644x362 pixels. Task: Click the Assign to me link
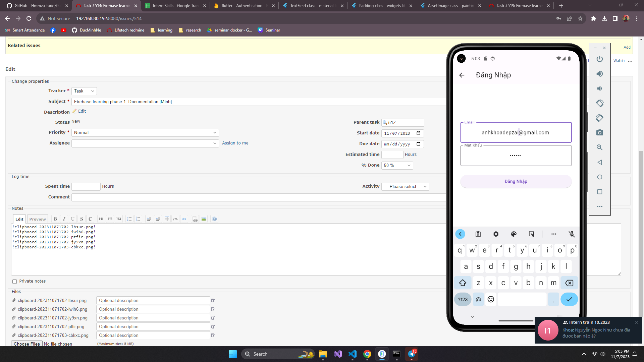tap(235, 143)
